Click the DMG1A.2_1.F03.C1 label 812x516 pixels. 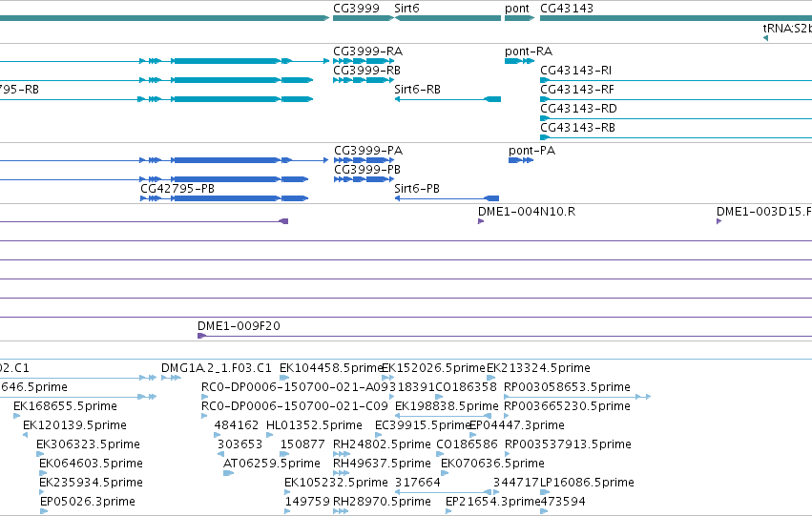pos(216,368)
